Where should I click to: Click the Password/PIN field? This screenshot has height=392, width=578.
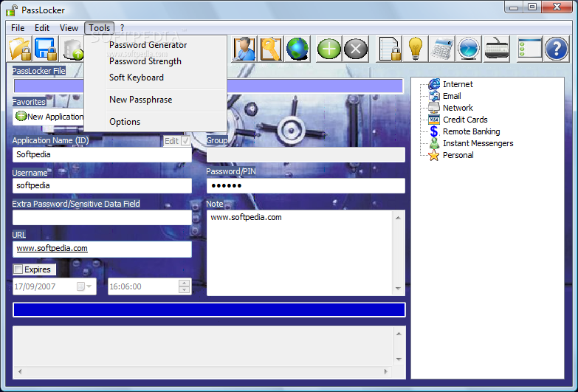pyautogui.click(x=306, y=185)
